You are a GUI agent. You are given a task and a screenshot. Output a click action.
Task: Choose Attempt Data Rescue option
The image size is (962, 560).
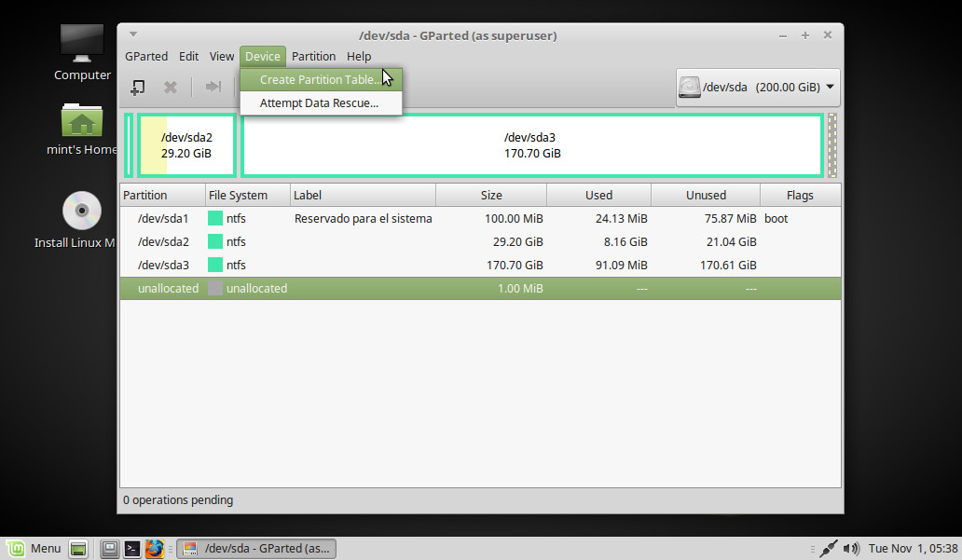coord(319,103)
